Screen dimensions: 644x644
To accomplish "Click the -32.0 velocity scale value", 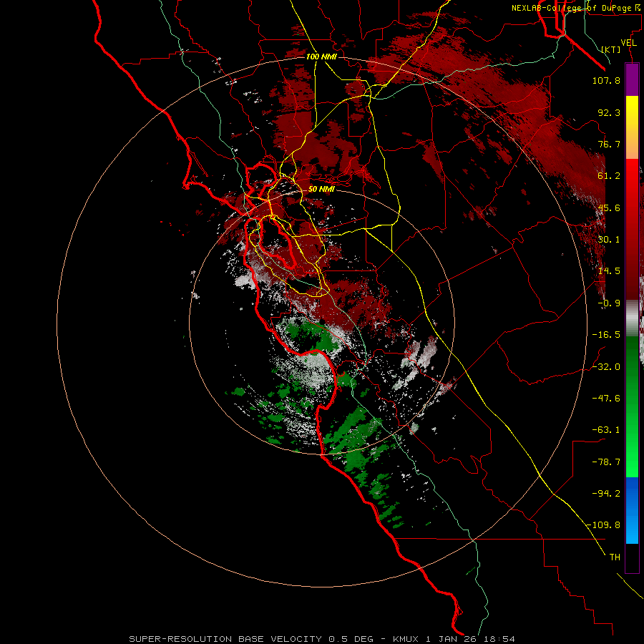I will coord(606,367).
